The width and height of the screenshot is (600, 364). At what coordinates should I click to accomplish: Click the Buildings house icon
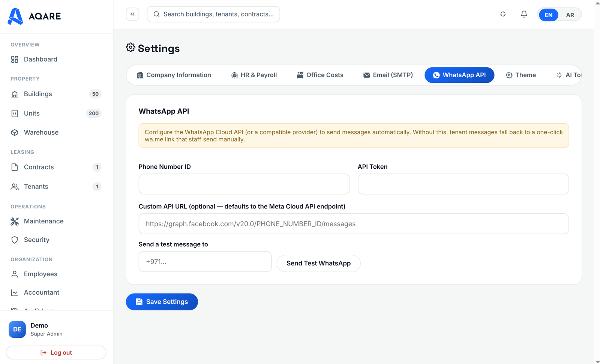click(x=15, y=94)
